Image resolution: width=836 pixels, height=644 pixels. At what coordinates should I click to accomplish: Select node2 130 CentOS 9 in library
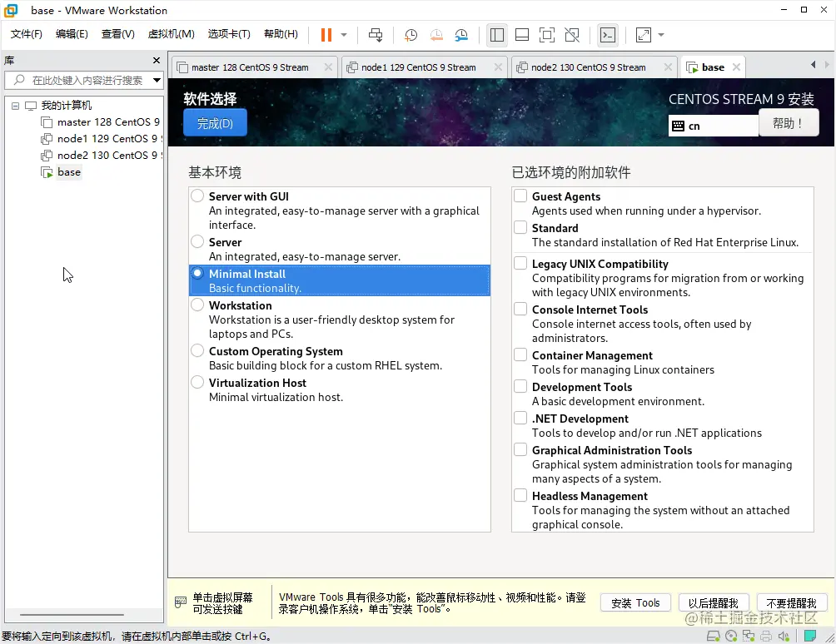click(x=100, y=155)
